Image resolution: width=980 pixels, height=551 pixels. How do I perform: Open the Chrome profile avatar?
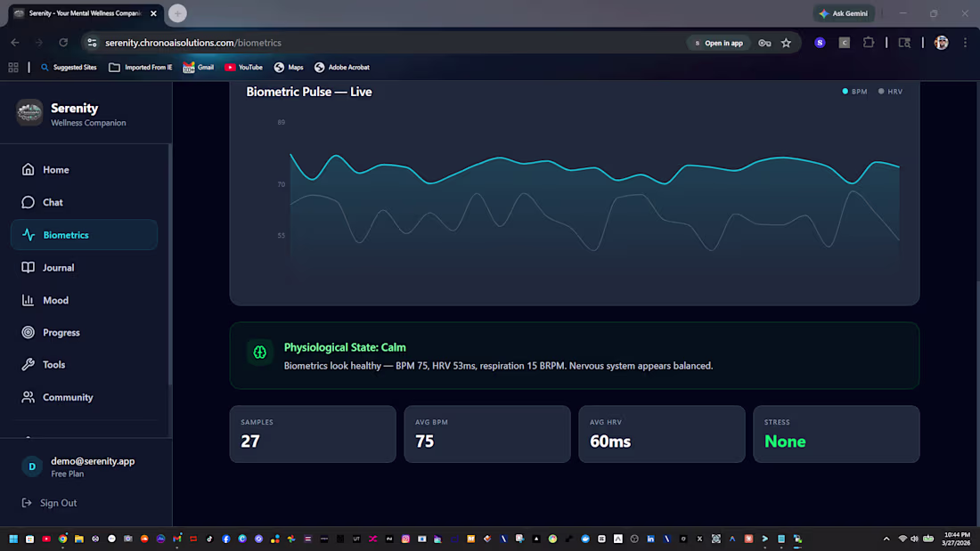942,43
